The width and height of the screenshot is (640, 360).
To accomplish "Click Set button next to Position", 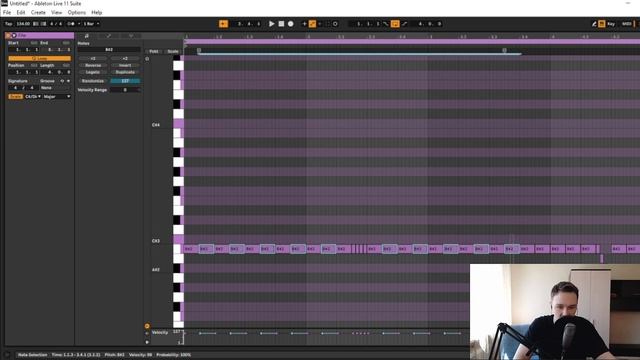I will pyautogui.click(x=34, y=65).
